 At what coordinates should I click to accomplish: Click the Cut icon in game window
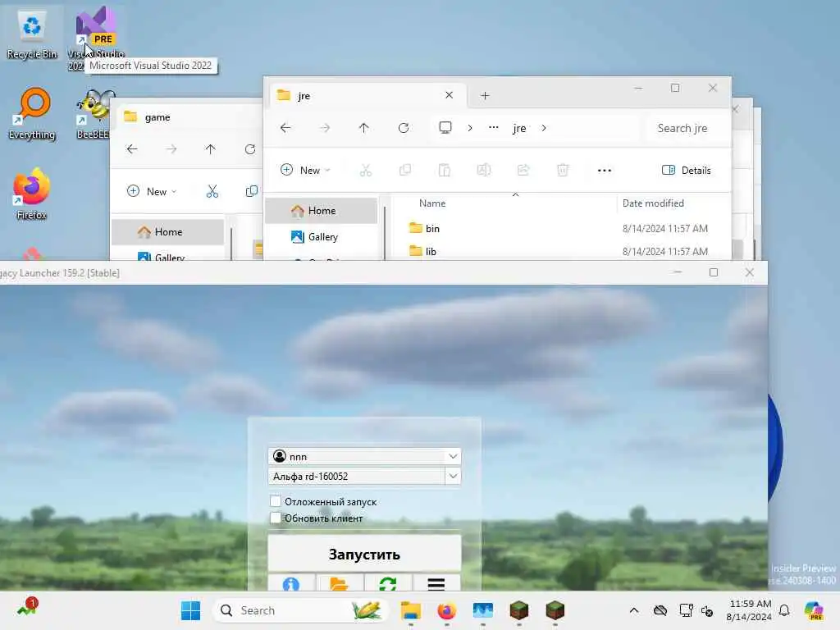[x=212, y=191]
